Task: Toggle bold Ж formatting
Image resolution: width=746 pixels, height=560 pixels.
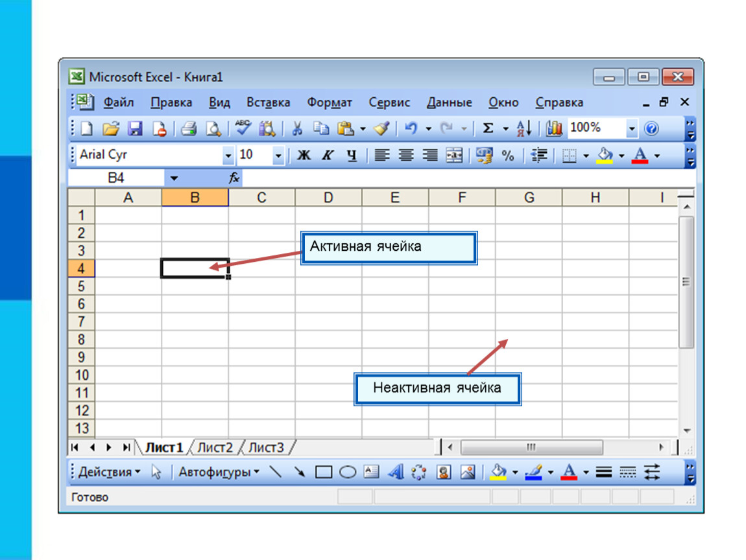Action: pos(304,155)
